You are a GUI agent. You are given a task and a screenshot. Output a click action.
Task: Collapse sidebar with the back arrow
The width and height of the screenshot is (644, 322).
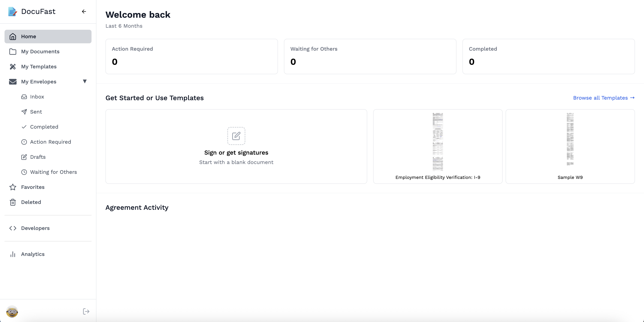pyautogui.click(x=84, y=11)
